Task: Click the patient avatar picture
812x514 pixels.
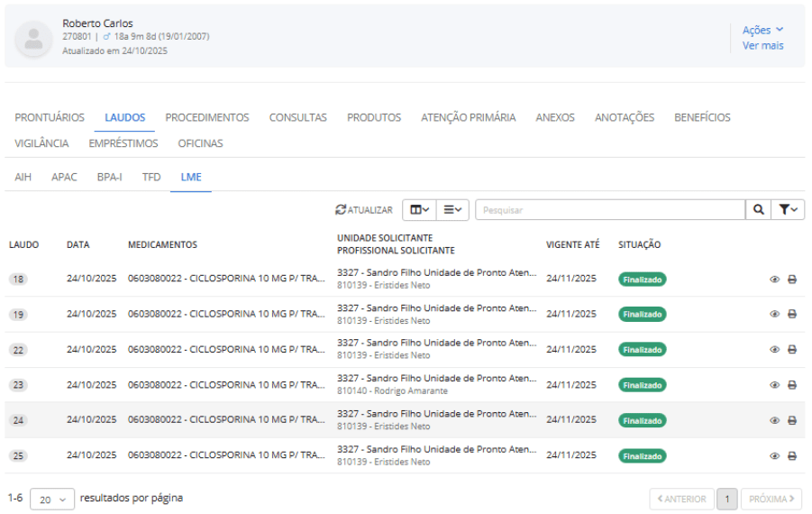Action: (34, 38)
